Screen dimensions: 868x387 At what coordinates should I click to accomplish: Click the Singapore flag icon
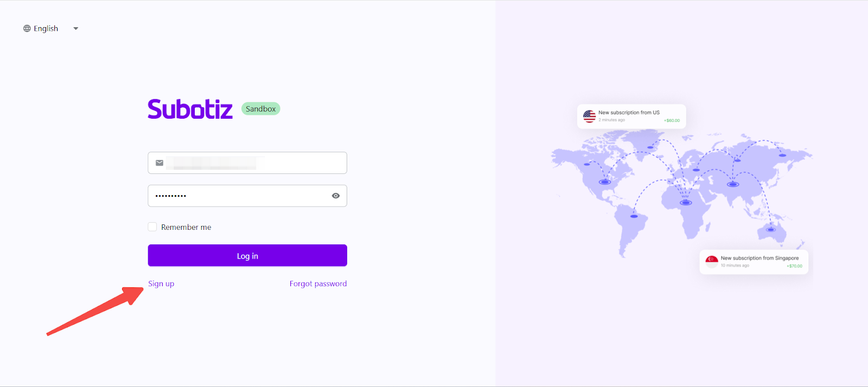(x=712, y=261)
